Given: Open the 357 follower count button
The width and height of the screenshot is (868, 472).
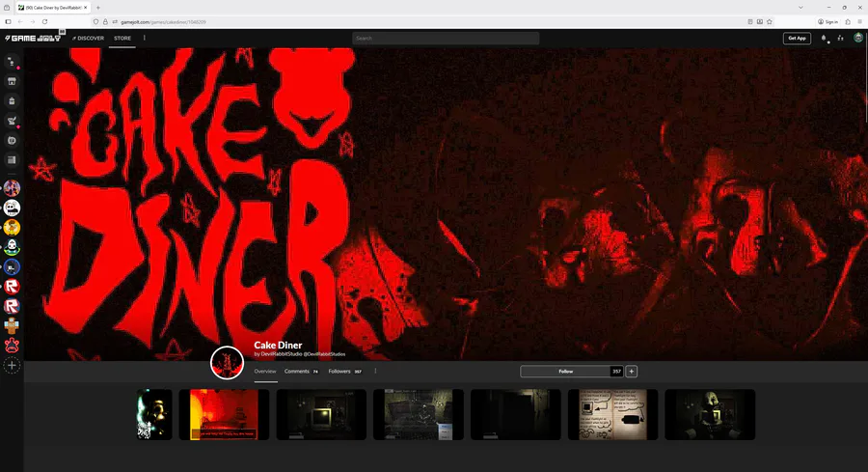Looking at the screenshot, I should (x=616, y=372).
